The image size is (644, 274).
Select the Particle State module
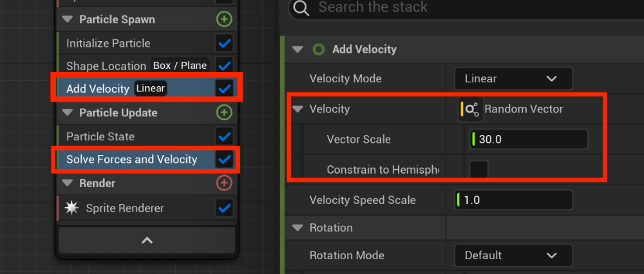100,136
